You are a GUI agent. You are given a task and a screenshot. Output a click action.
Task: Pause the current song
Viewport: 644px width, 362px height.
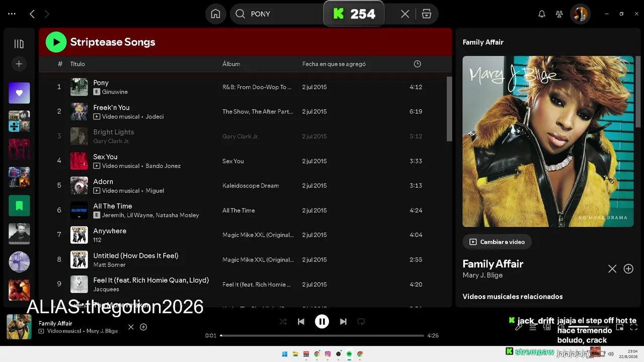pos(322,322)
